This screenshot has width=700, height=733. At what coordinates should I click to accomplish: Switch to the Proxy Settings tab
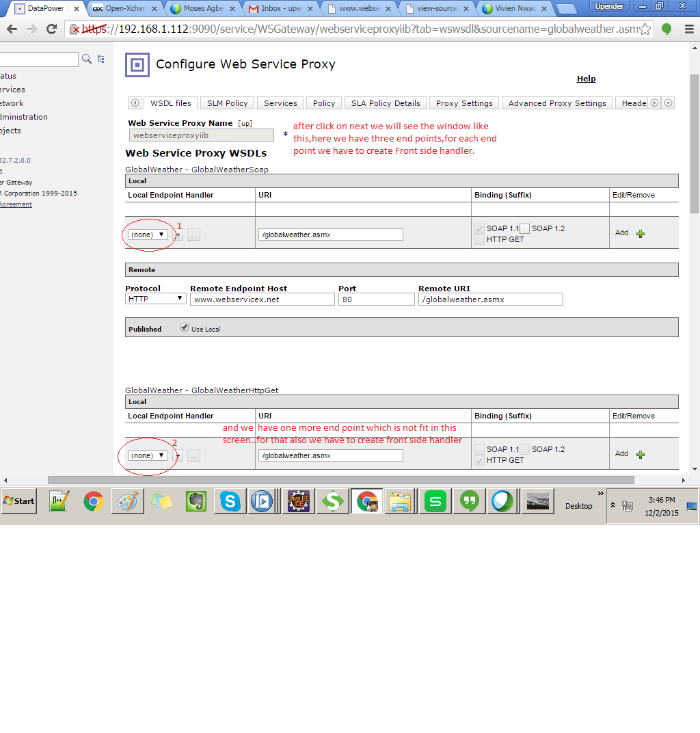[x=463, y=103]
